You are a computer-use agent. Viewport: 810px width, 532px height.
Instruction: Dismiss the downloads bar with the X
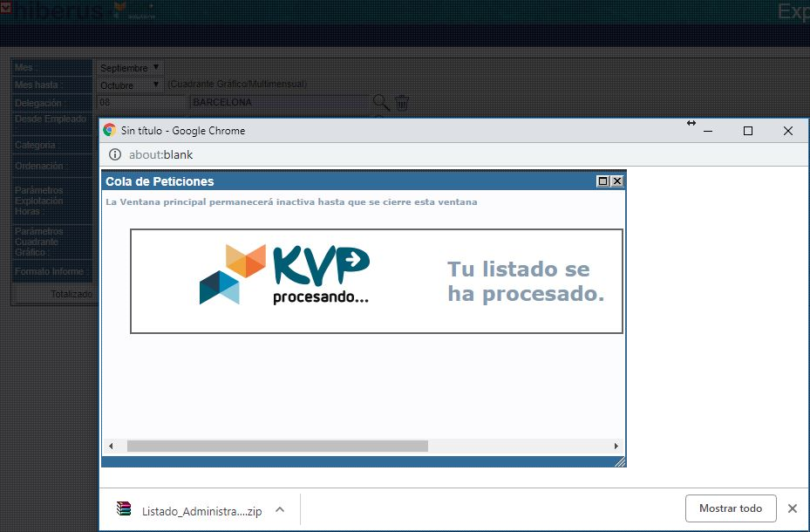(x=793, y=508)
